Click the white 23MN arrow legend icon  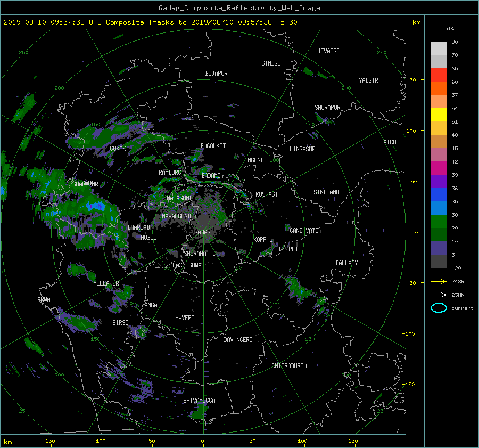(439, 295)
